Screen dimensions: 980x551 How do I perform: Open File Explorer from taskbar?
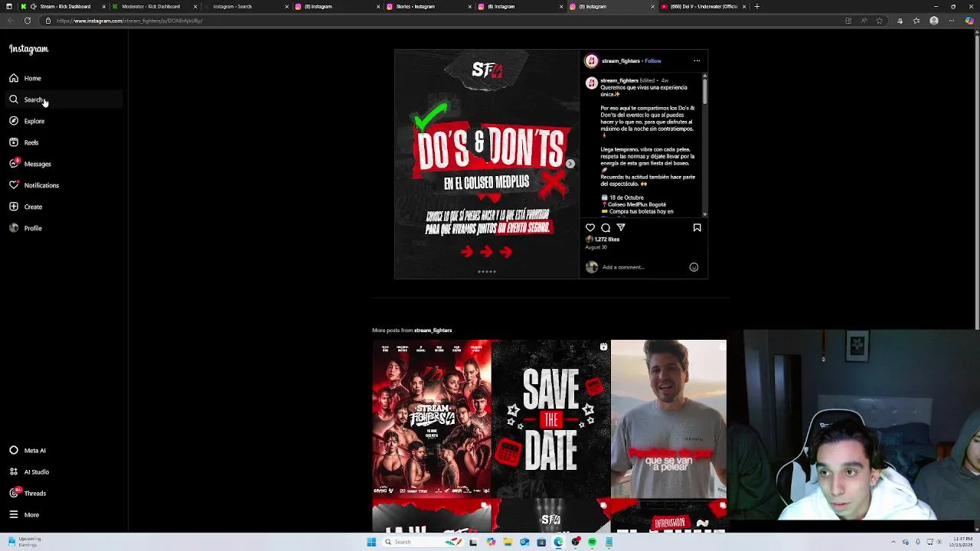coord(508,542)
